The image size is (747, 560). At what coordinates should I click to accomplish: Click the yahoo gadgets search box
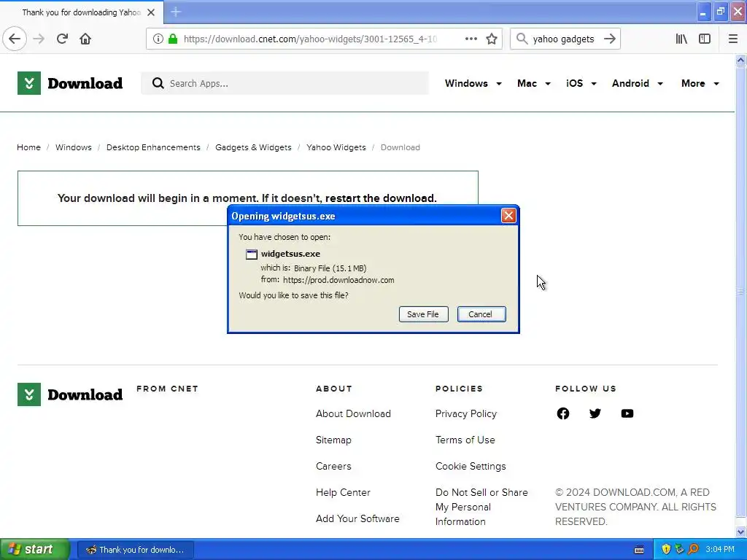pyautogui.click(x=563, y=39)
